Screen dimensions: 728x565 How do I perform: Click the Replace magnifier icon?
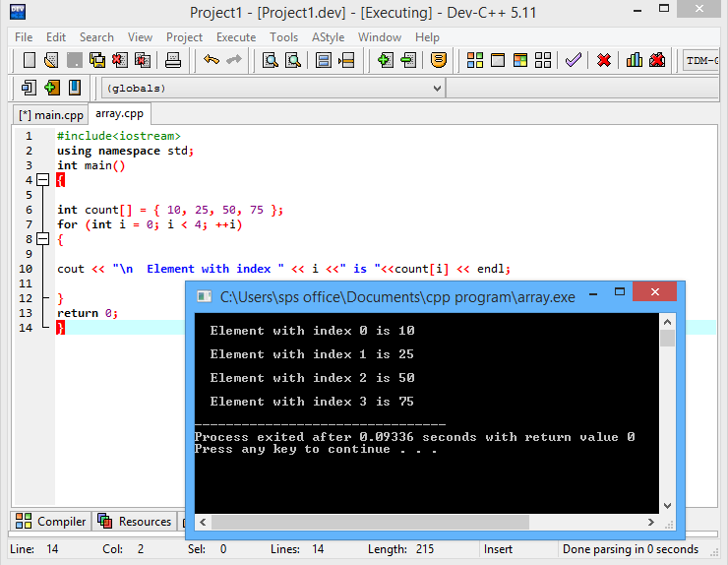[x=293, y=60]
